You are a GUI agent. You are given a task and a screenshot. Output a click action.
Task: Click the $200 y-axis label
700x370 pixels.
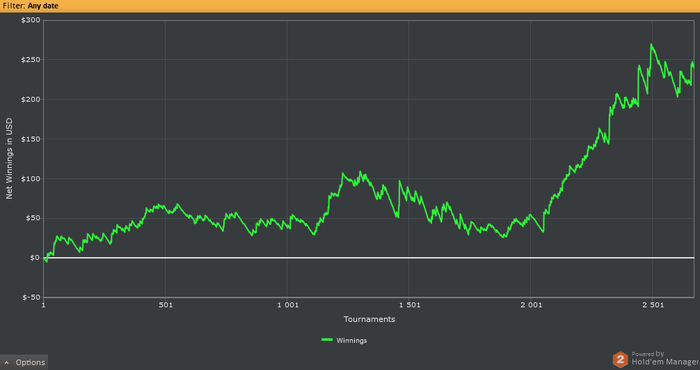(x=30, y=100)
